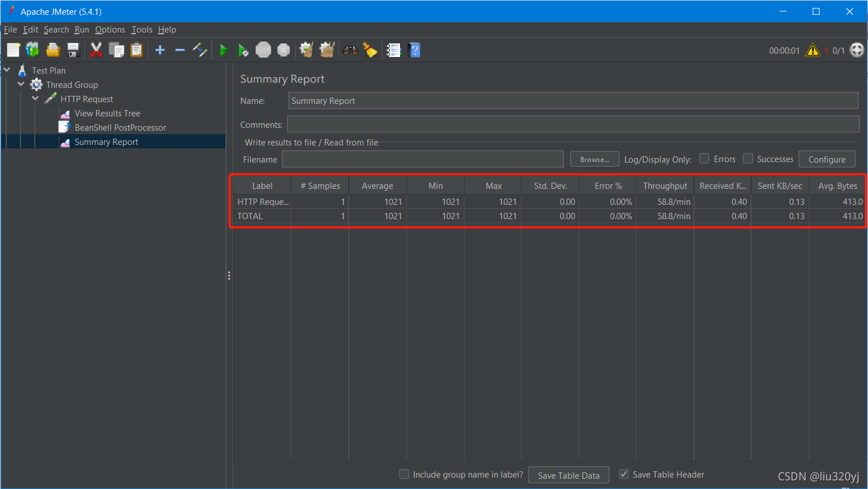Click the Average column header
The height and width of the screenshot is (489, 868).
[x=377, y=186]
